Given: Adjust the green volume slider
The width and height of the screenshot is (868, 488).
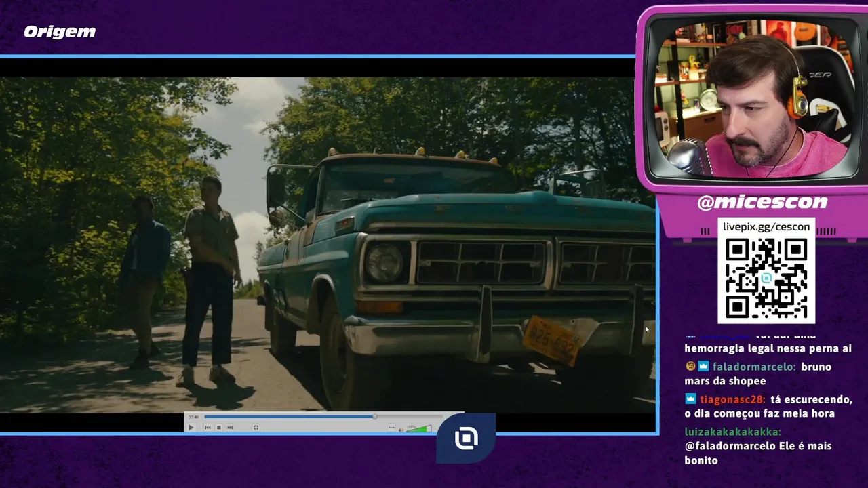Looking at the screenshot, I should (x=418, y=428).
